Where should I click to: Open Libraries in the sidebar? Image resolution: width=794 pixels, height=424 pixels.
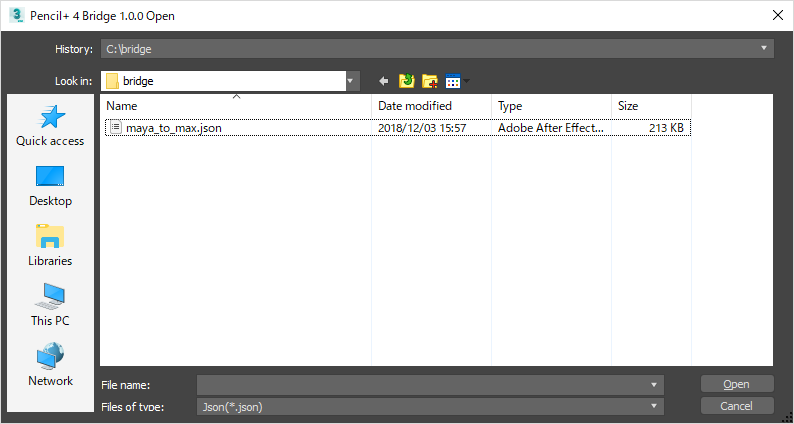point(50,246)
